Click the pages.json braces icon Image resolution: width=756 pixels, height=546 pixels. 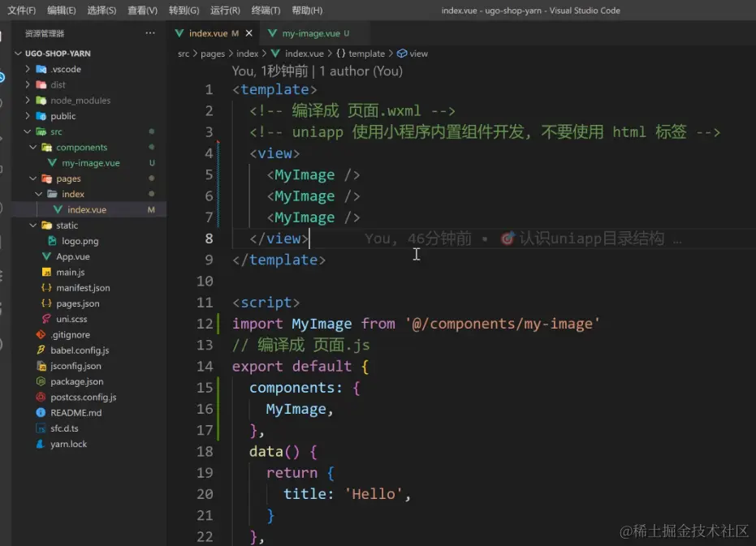(x=46, y=303)
